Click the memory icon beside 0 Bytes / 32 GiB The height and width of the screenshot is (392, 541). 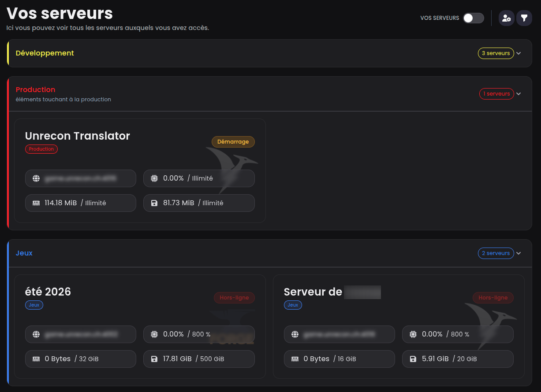(36, 359)
